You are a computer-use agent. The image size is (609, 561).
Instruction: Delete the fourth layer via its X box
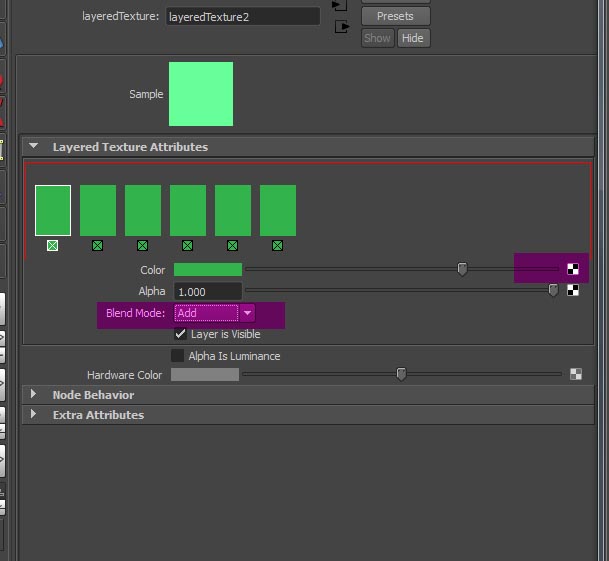(x=188, y=246)
